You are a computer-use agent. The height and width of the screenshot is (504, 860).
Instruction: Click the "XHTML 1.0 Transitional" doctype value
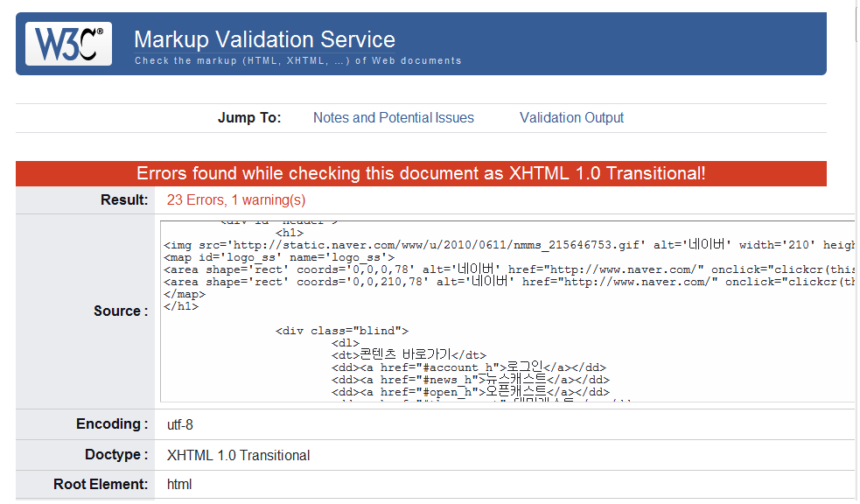(238, 456)
